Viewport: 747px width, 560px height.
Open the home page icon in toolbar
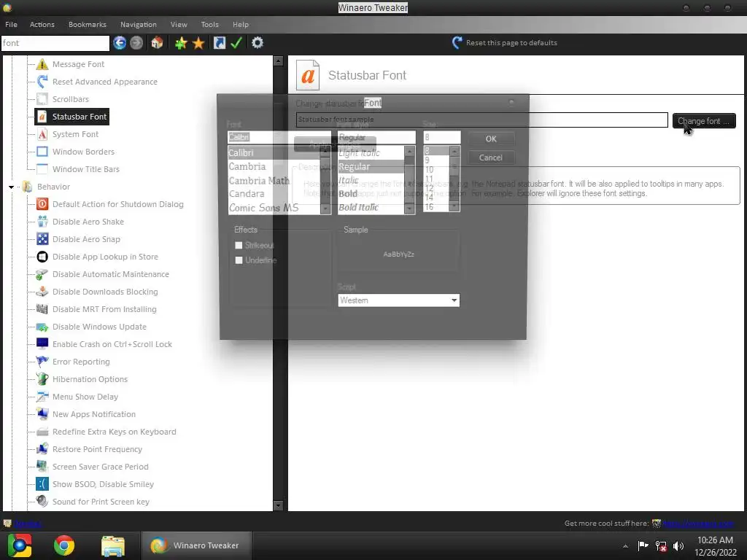point(158,43)
